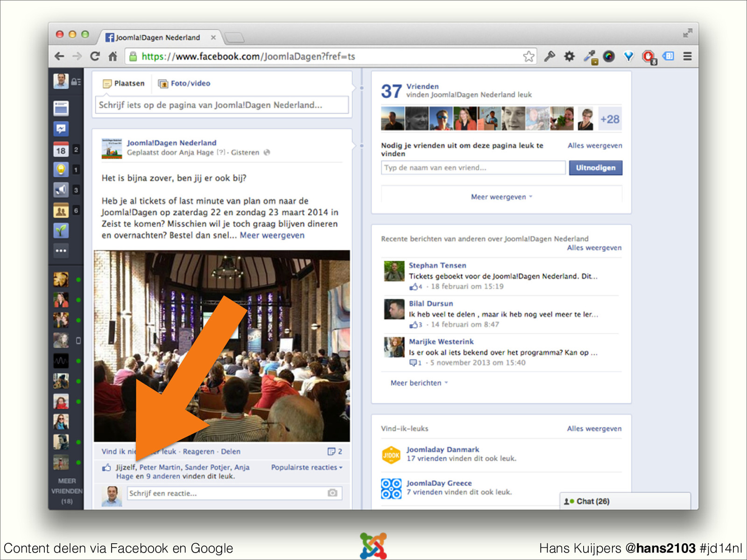Open a new browser tab

[234, 37]
